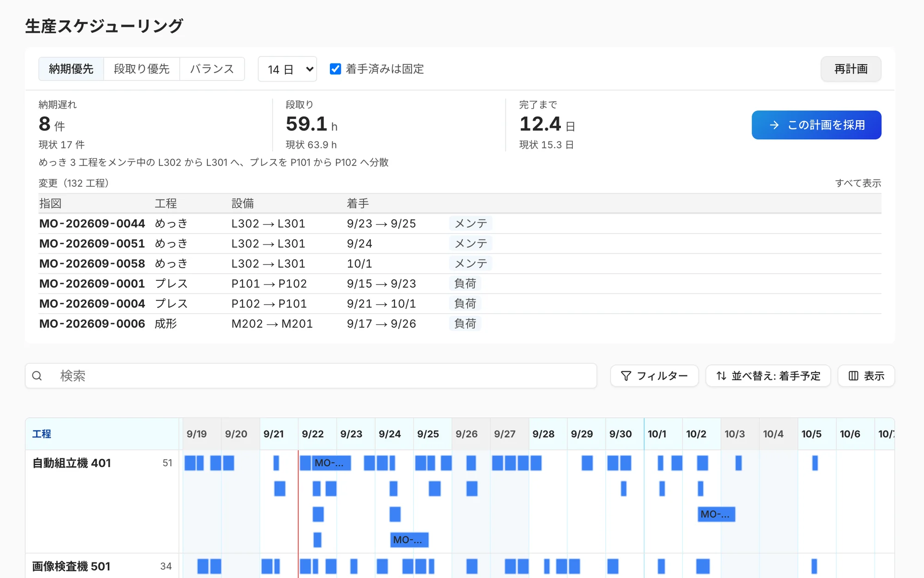Select the MO-202609-0001 row

click(x=460, y=283)
